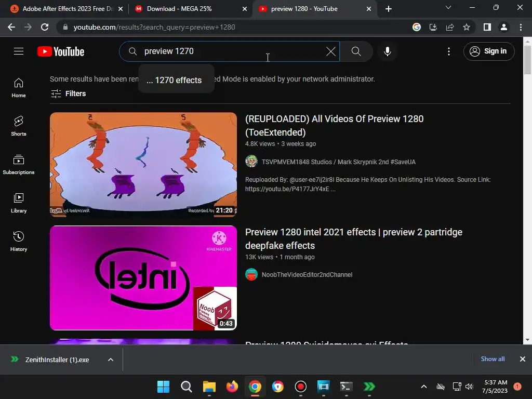This screenshot has width=532, height=399.
Task: Open Library in the sidebar
Action: [19, 203]
